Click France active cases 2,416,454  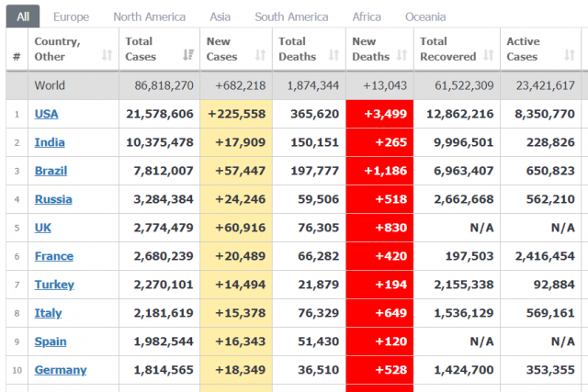pyautogui.click(x=545, y=256)
